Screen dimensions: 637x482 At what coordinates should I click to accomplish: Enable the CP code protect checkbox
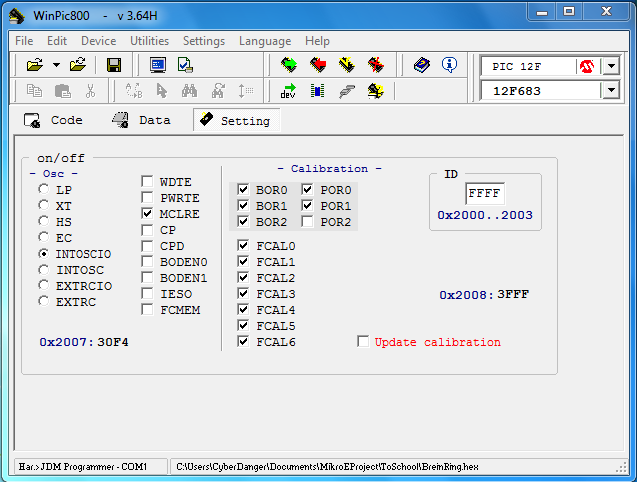pyautogui.click(x=147, y=230)
